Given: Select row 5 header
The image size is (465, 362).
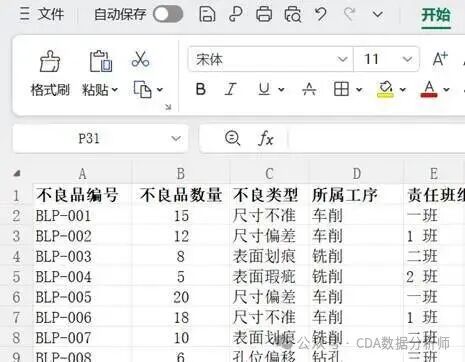Looking at the screenshot, I should pos(16,277).
